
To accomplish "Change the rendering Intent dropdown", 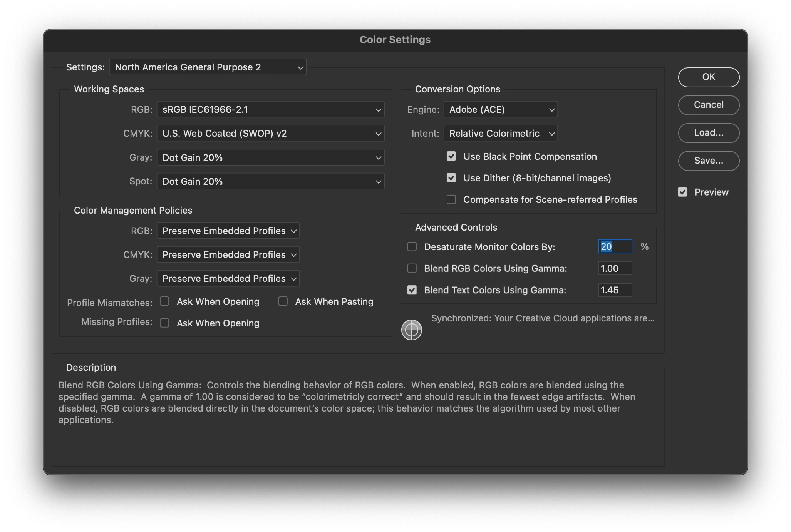I will 500,134.
